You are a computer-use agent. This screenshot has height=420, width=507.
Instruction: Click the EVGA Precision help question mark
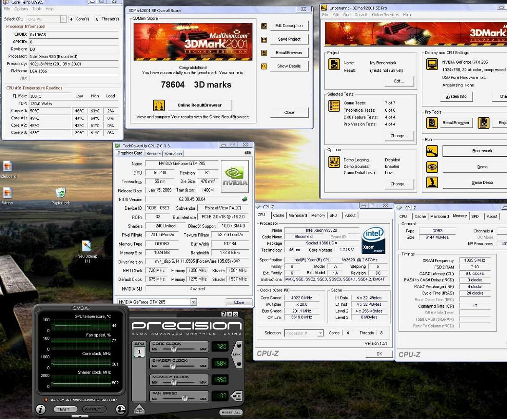224,314
